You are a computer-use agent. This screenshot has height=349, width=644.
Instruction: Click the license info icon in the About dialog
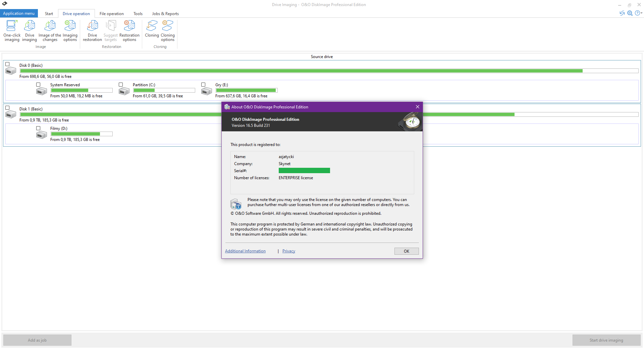click(236, 204)
